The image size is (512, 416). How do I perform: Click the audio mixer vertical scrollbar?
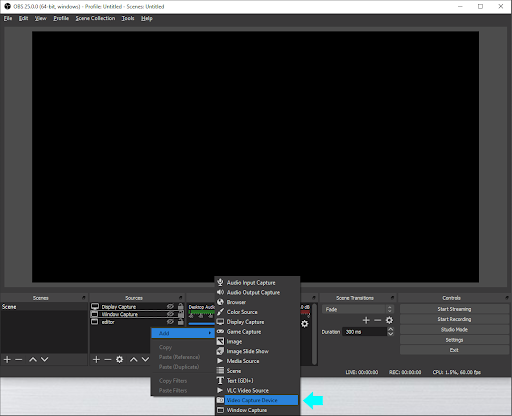point(314,334)
